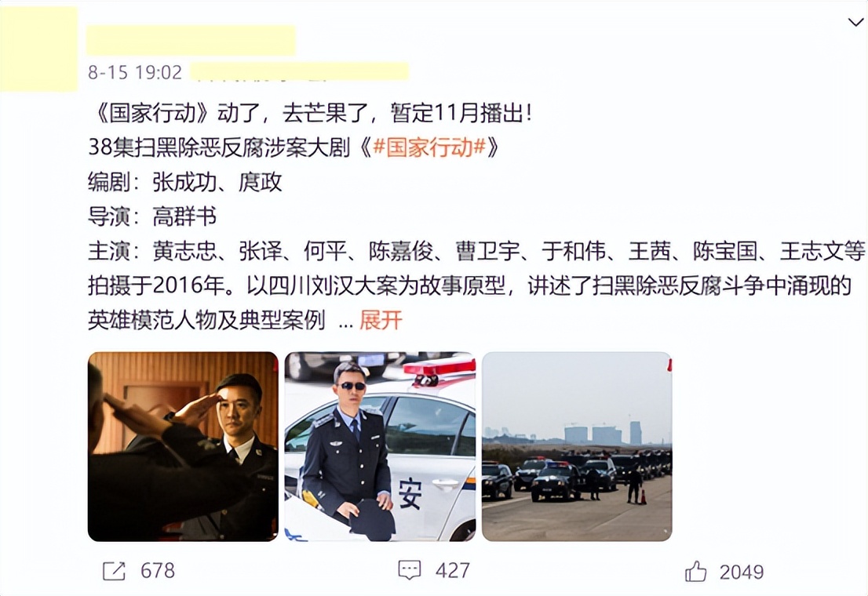
Task: Expand full post with 展开 link
Action: tap(381, 321)
